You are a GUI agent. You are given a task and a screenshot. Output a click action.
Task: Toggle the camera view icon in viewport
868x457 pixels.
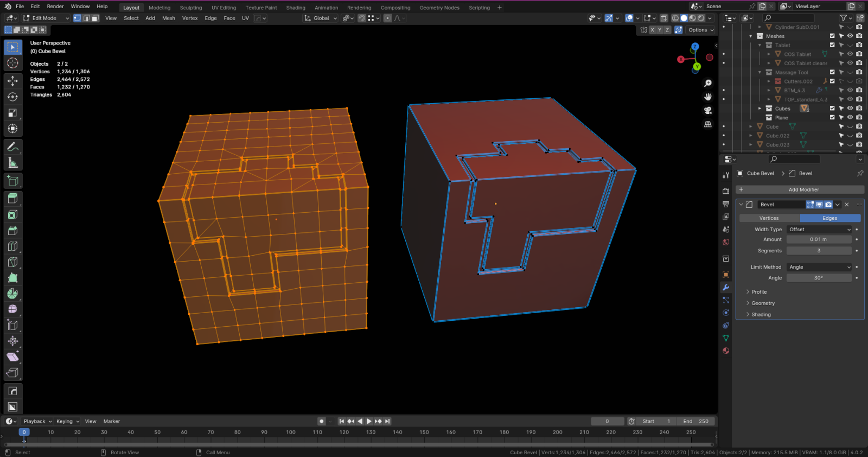[708, 110]
